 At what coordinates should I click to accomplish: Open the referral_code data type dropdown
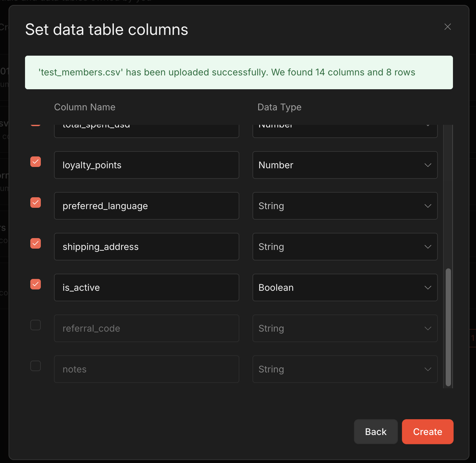tap(345, 328)
